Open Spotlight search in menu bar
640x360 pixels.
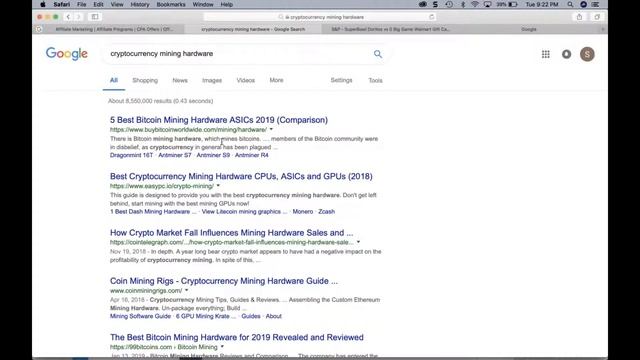570,4
